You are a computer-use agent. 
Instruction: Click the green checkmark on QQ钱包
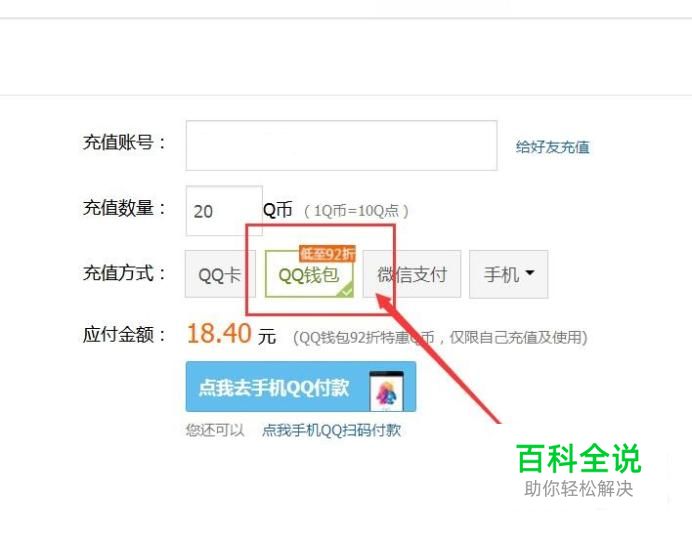pyautogui.click(x=346, y=291)
